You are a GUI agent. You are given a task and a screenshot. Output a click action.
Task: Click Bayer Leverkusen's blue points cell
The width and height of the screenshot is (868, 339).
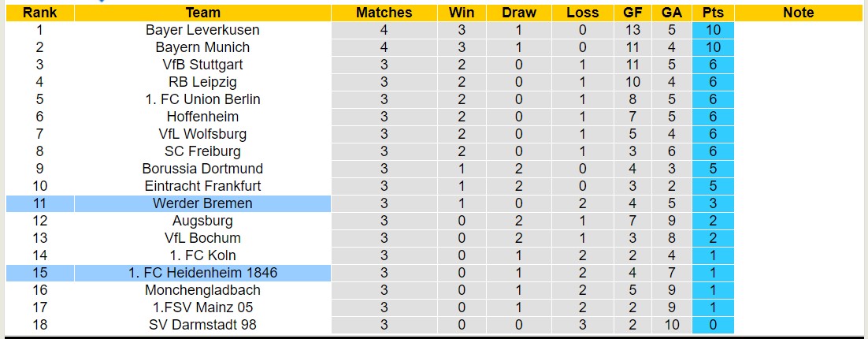pos(713,30)
